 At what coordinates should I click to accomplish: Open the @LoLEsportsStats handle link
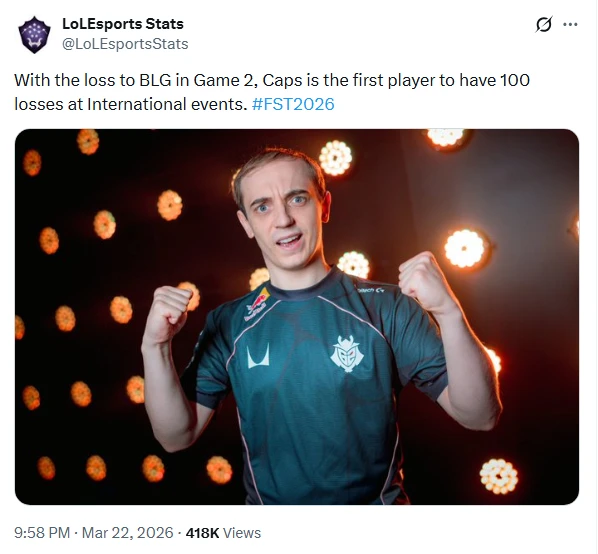pos(125,44)
